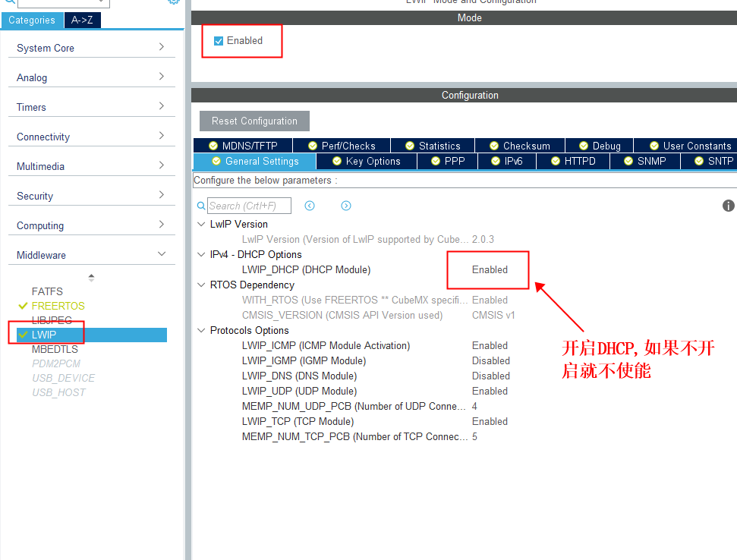Click the right arrow navigation icon near search
Screen dimensions: 737x560
click(x=346, y=206)
